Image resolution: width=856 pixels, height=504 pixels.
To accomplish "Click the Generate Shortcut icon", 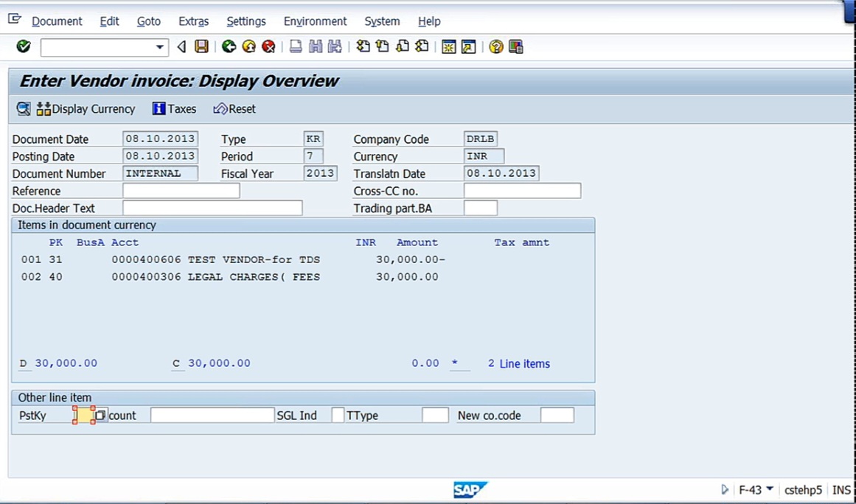I will [x=468, y=46].
